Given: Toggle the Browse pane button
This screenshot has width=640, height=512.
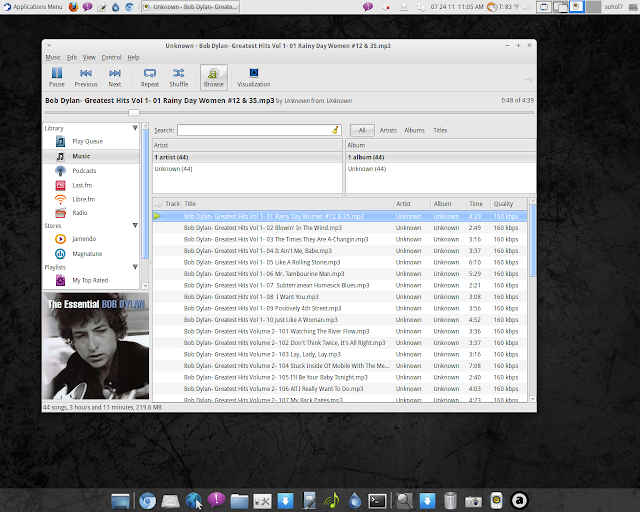Looking at the screenshot, I should (x=213, y=77).
